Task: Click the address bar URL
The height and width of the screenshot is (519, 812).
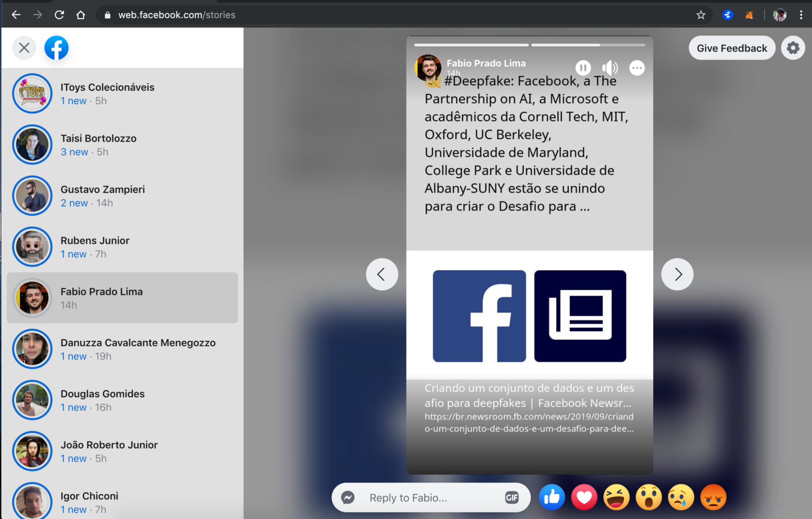Action: point(177,15)
